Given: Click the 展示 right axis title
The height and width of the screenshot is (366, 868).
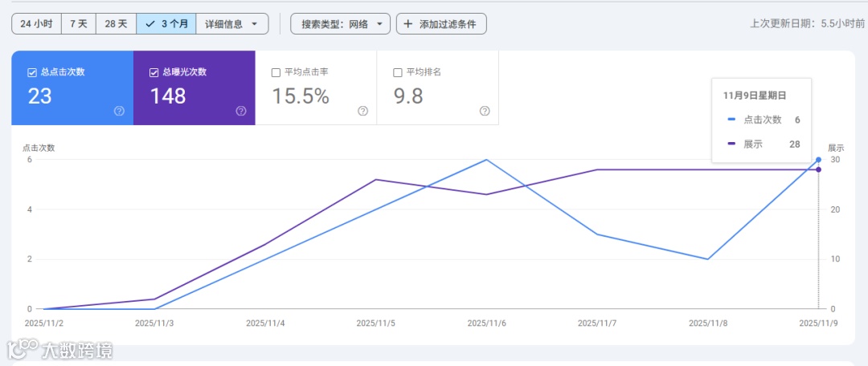Looking at the screenshot, I should pyautogui.click(x=836, y=148).
